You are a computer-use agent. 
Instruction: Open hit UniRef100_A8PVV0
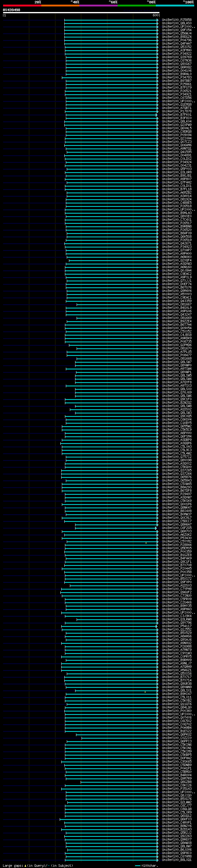176,433
